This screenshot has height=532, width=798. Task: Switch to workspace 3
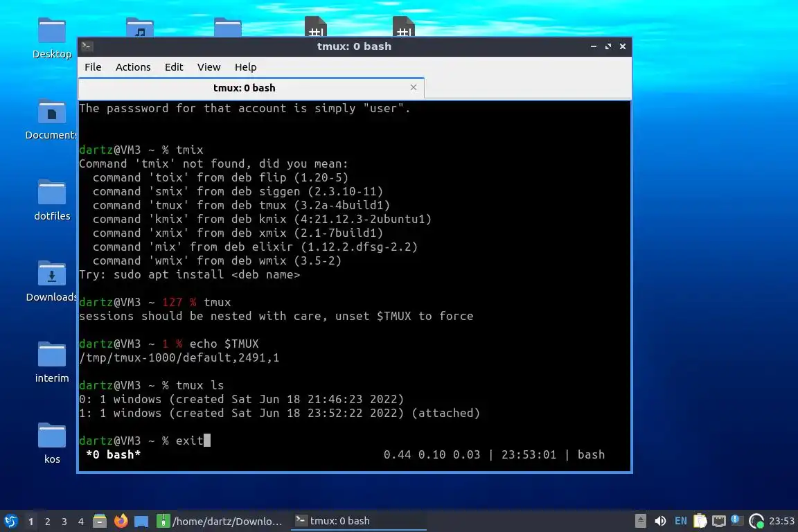click(x=64, y=522)
